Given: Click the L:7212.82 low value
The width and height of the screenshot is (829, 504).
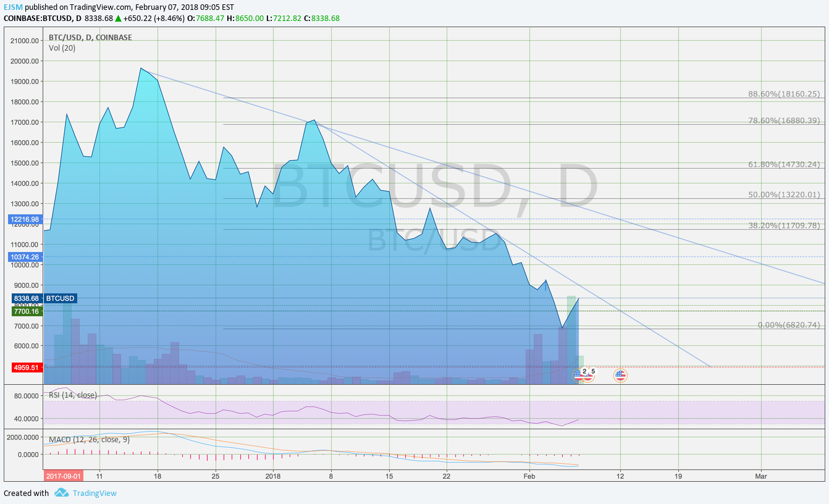Looking at the screenshot, I should point(284,19).
